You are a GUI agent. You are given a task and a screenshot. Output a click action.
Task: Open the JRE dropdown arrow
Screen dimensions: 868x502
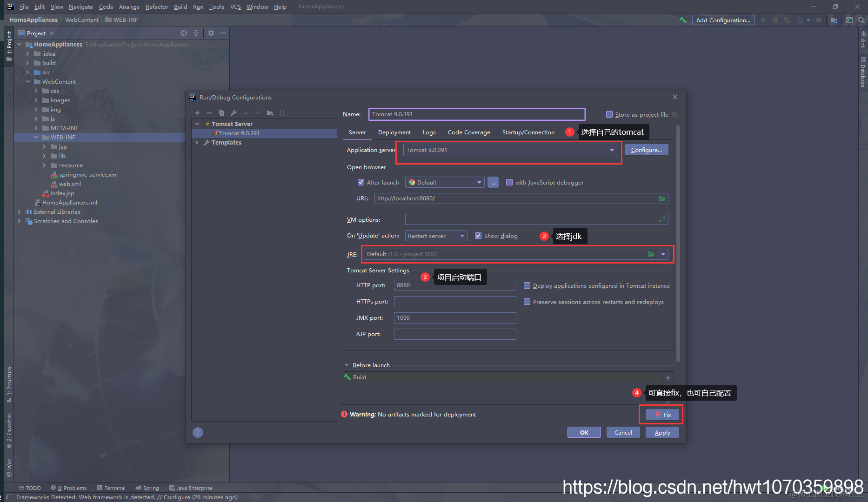pyautogui.click(x=663, y=254)
